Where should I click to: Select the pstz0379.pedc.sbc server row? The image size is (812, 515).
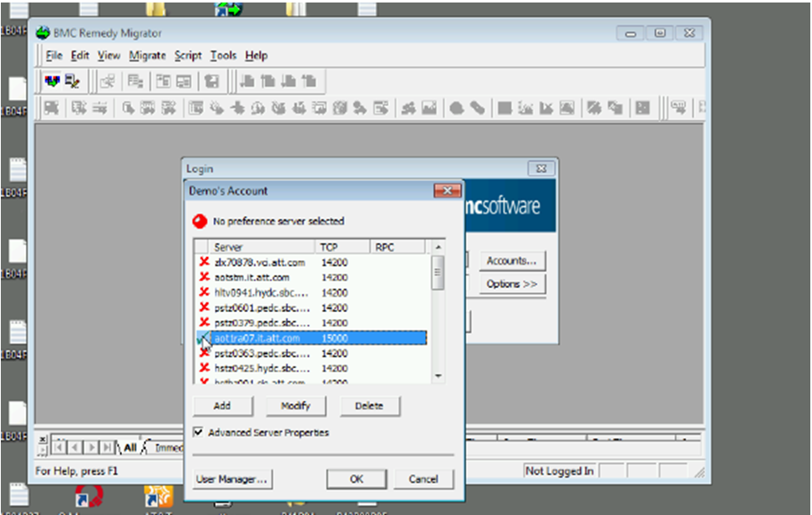pyautogui.click(x=312, y=322)
